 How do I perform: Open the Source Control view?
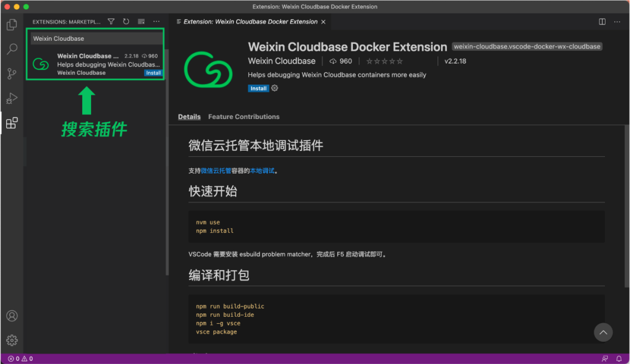12,73
